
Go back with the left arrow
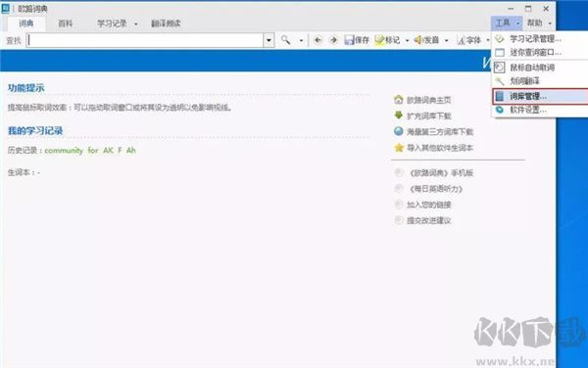pos(318,40)
